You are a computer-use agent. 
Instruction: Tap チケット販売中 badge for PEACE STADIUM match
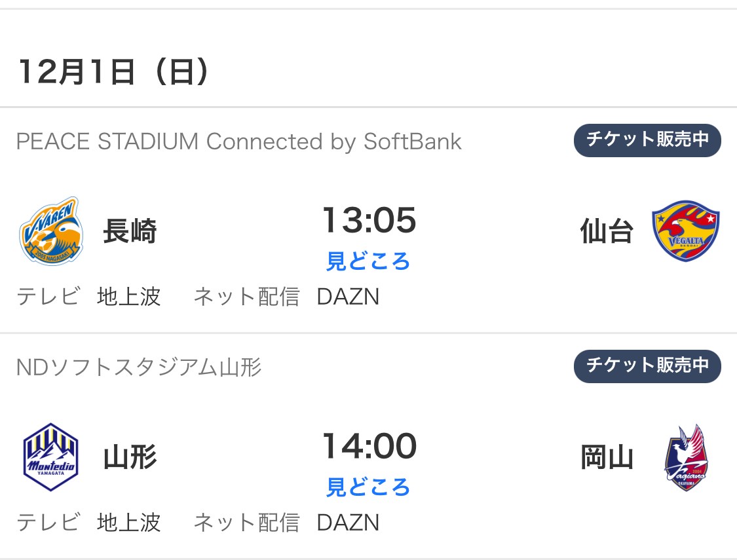tap(647, 140)
